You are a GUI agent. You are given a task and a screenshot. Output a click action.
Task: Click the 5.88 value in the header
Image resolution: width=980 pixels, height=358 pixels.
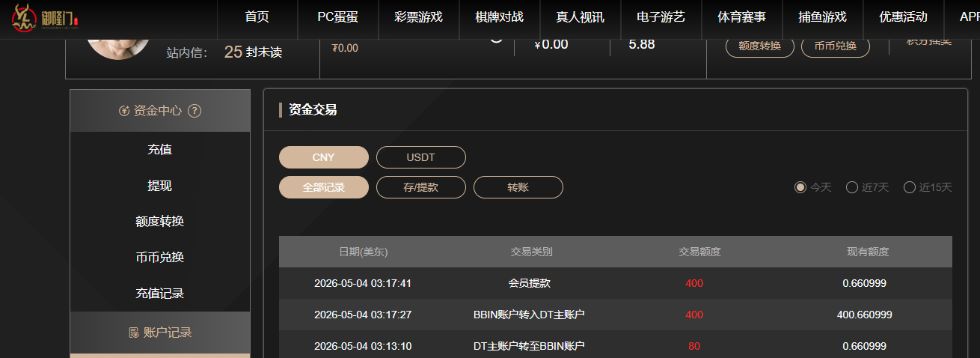(642, 44)
